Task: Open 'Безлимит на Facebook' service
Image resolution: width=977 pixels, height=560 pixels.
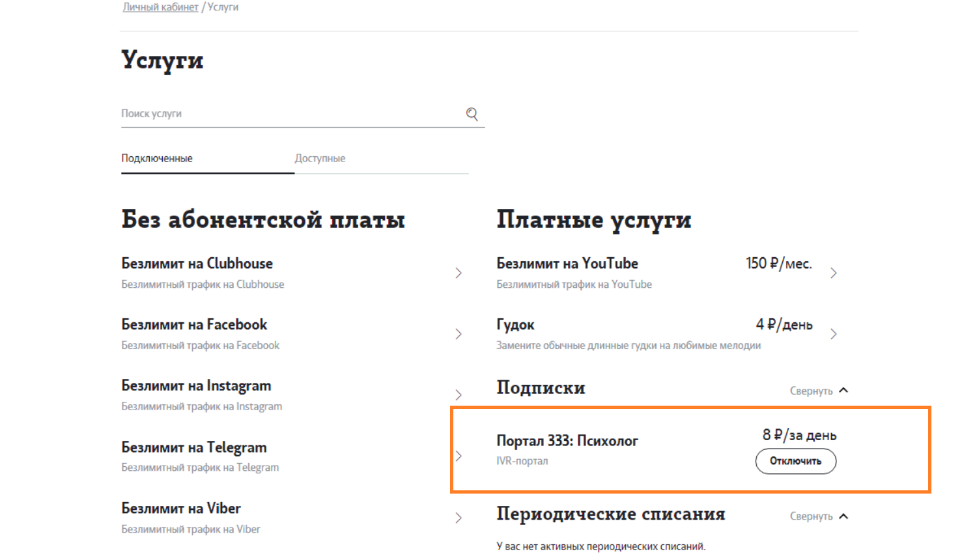Action: [x=194, y=324]
